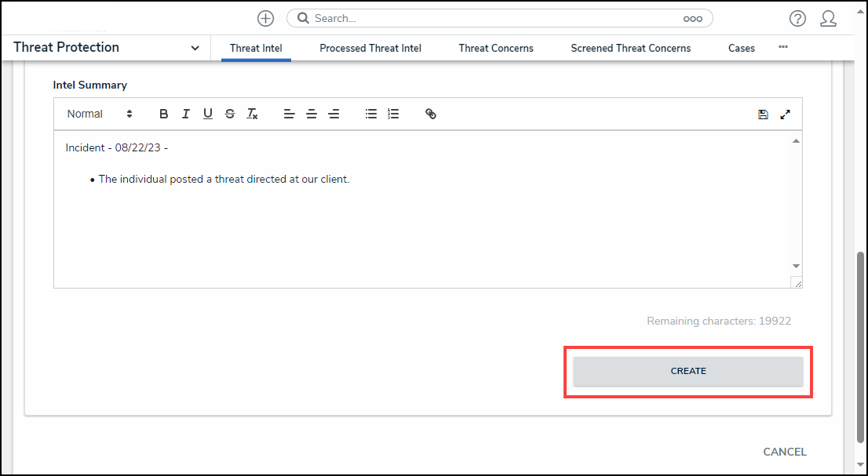Toggle italic text formatting
This screenshot has width=868, height=476.
click(x=186, y=114)
